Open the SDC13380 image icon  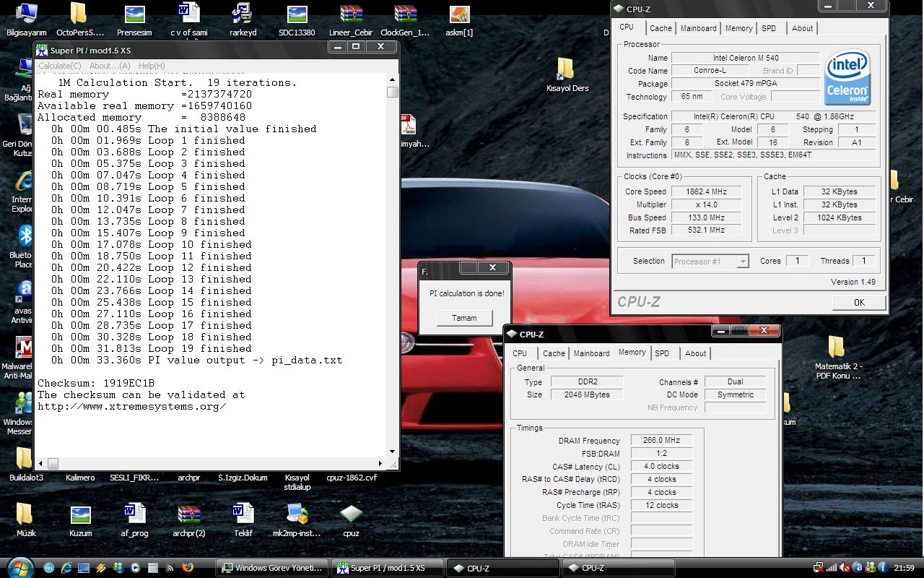pyautogui.click(x=297, y=20)
